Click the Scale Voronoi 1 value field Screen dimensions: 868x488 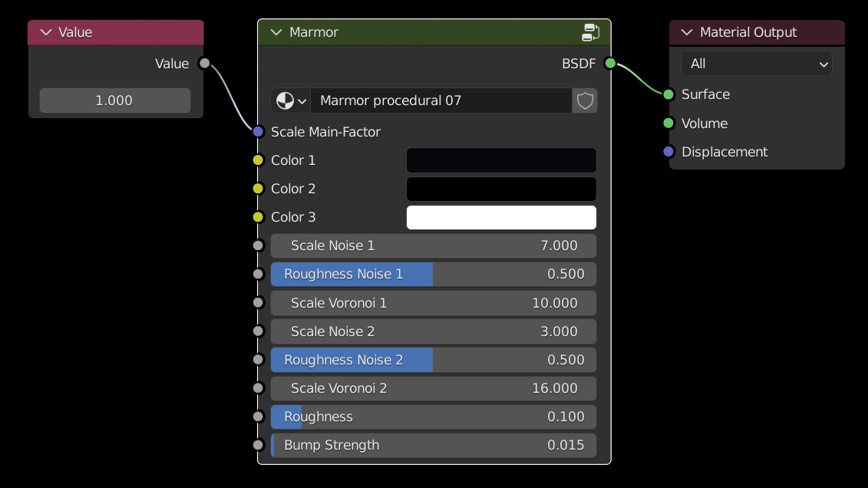[x=434, y=303]
